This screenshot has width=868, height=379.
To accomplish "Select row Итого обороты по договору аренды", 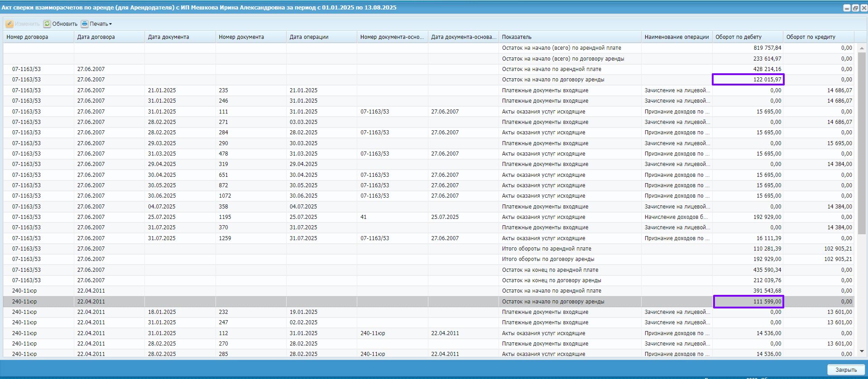I will click(x=428, y=259).
